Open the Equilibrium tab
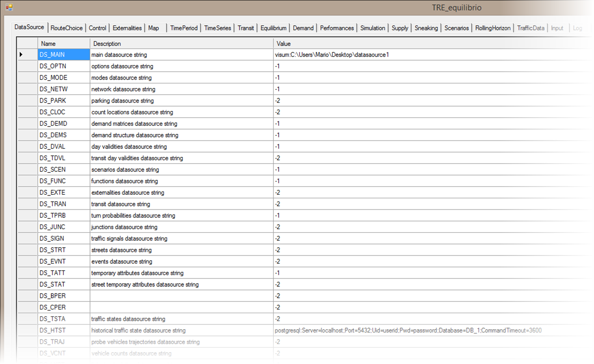594x364 pixels. pos(273,28)
